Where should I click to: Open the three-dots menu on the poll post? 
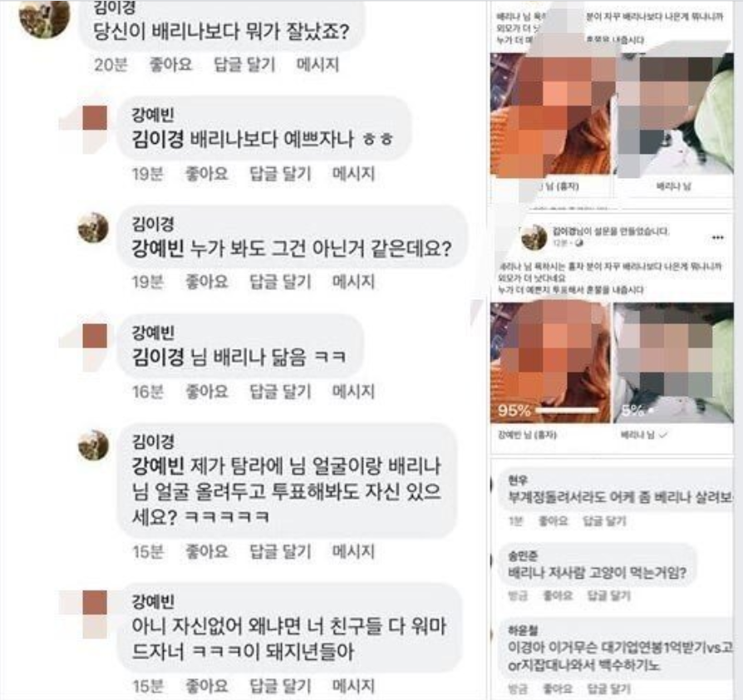[x=717, y=237]
